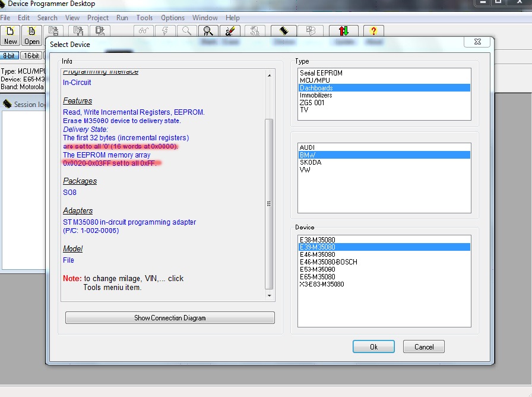Click the greyed-out wrench tools icon
The image size is (532, 397).
coord(255,31)
